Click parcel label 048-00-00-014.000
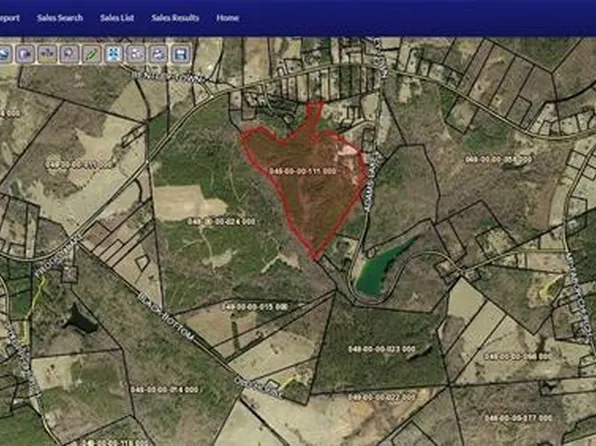 165,390
